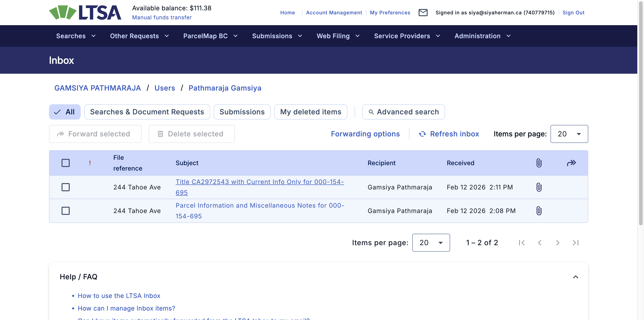Image resolution: width=644 pixels, height=320 pixels.
Task: Open Manual funds transfer link
Action: point(162,18)
